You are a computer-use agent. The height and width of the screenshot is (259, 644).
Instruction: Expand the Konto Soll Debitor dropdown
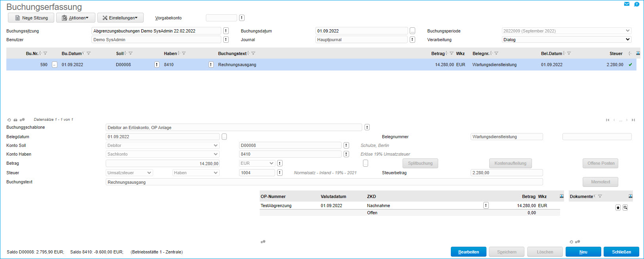coord(216,145)
